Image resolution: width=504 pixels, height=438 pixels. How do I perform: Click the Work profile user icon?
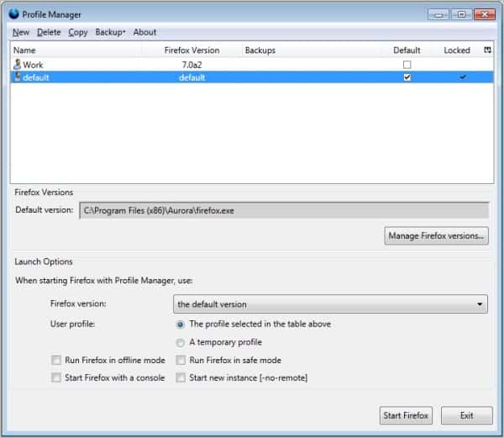click(18, 64)
